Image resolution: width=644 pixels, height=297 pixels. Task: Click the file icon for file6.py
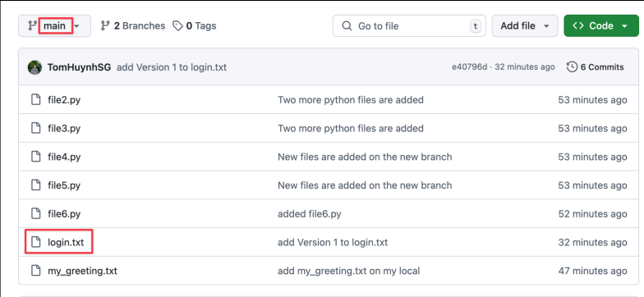(36, 213)
